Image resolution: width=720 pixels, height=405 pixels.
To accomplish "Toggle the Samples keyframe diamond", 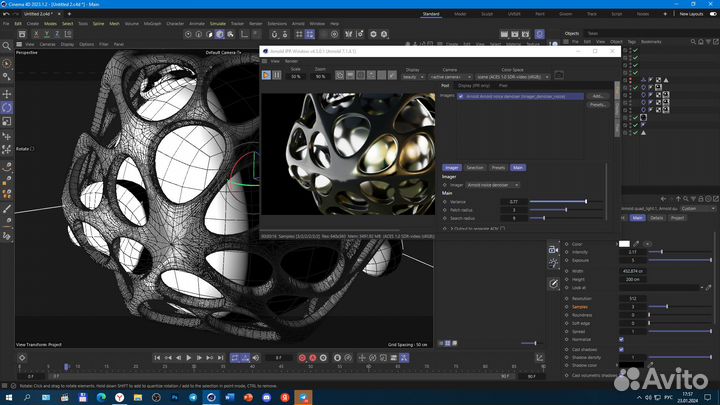I will pyautogui.click(x=567, y=307).
